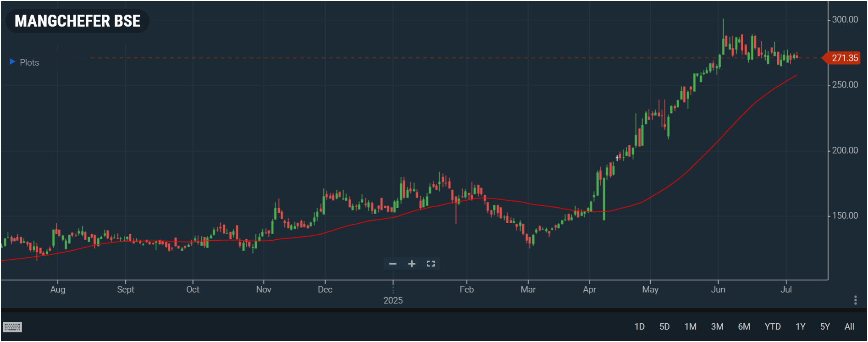Click the 250.00 price axis label

point(845,85)
